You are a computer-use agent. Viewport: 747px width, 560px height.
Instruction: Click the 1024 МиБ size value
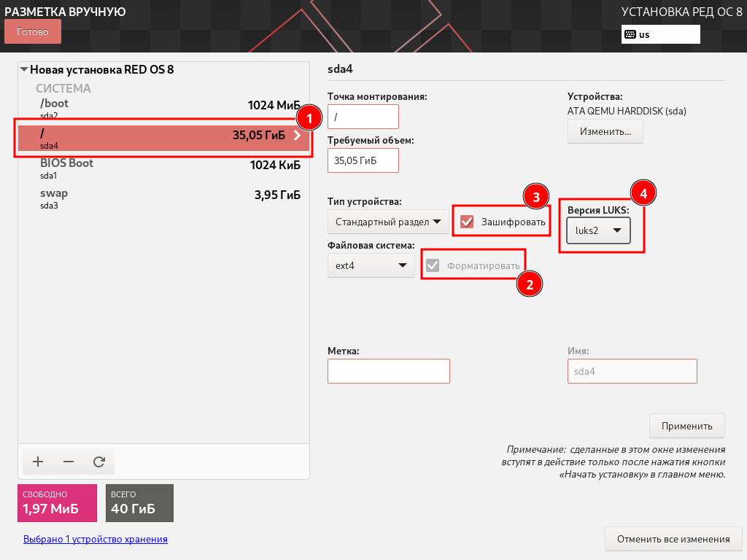(x=274, y=105)
